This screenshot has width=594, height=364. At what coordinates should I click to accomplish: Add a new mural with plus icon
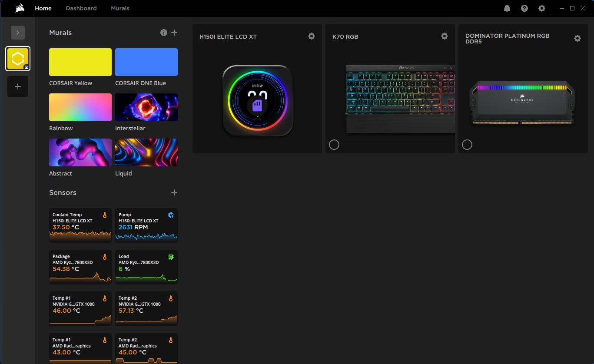pos(174,33)
